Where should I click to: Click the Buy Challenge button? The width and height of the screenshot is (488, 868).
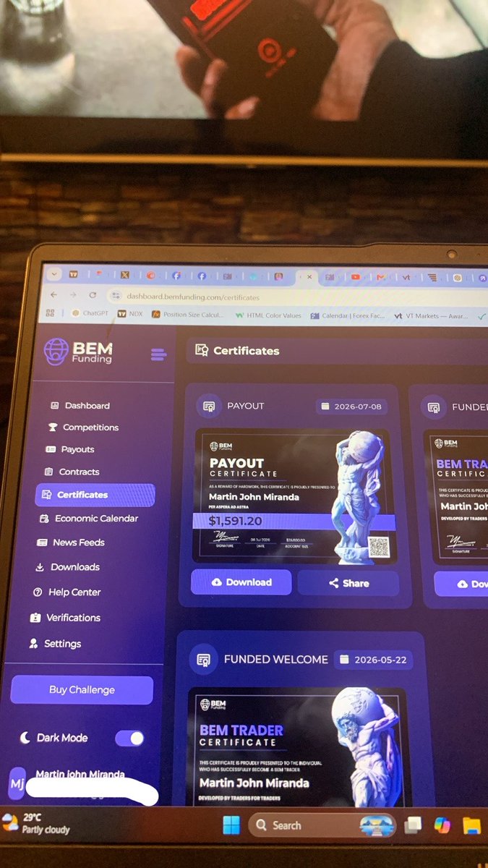(x=82, y=690)
